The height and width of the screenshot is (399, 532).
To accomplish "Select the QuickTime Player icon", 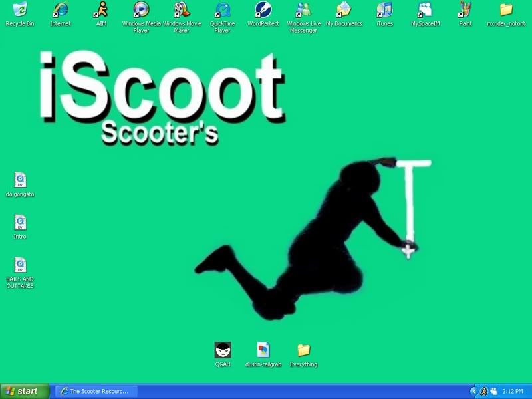I will tap(222, 10).
